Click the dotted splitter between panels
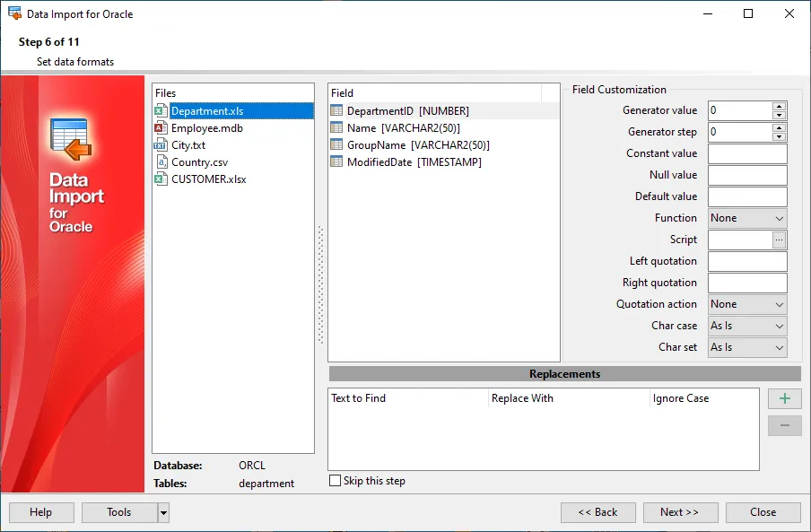Image resolution: width=811 pixels, height=532 pixels. click(x=320, y=284)
